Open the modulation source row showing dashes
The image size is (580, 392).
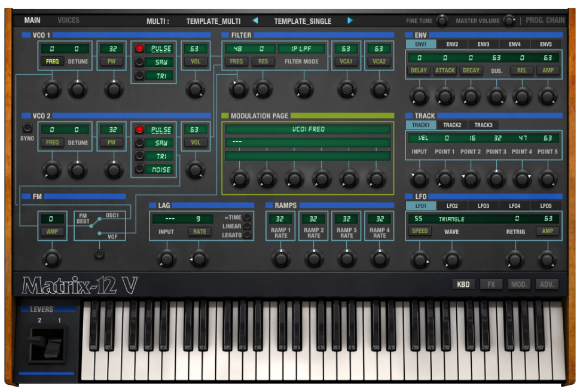pos(308,142)
